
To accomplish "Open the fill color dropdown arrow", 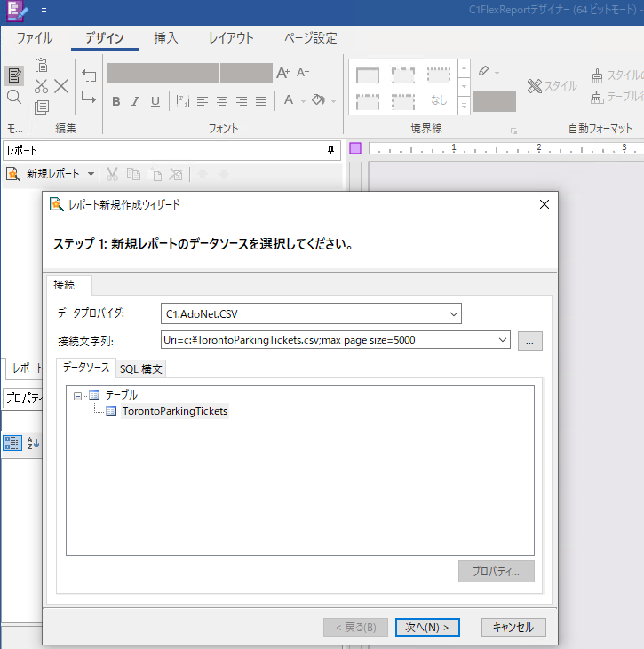I will [333, 101].
